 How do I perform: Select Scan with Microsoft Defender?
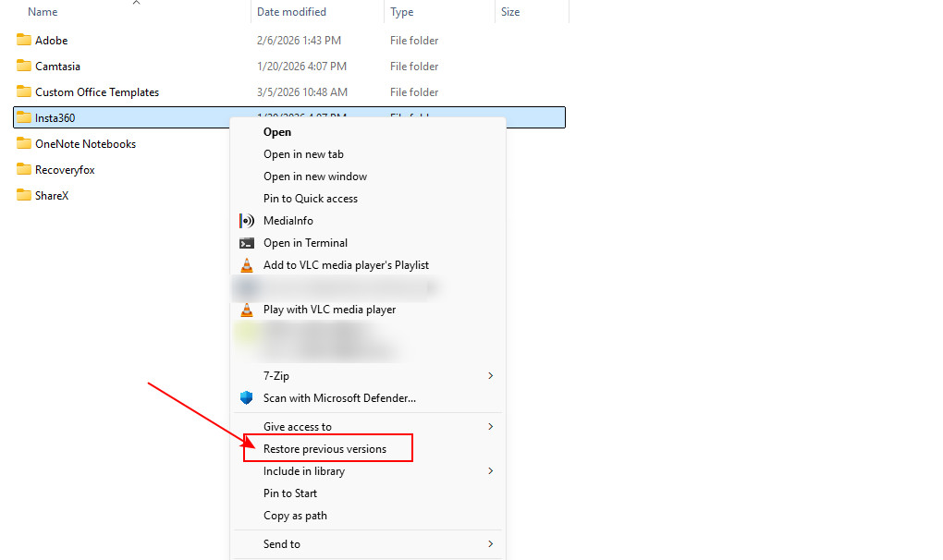(x=340, y=398)
